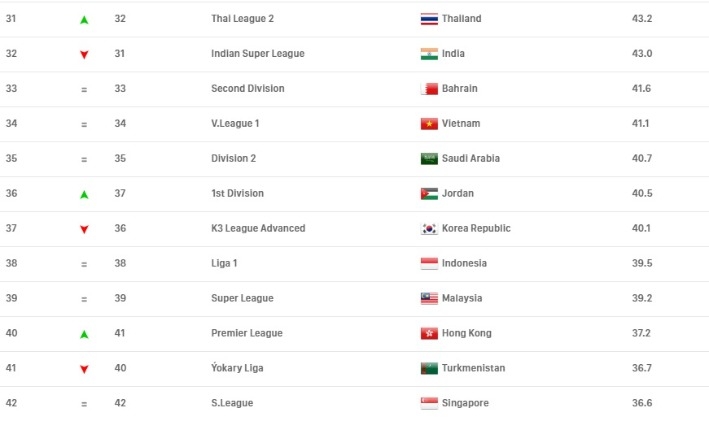Click the Vietnam flag icon

coord(429,124)
